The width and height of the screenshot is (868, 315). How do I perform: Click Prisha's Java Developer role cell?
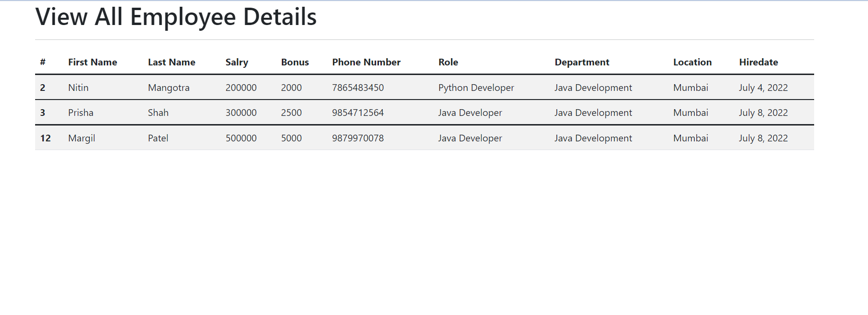click(x=470, y=113)
